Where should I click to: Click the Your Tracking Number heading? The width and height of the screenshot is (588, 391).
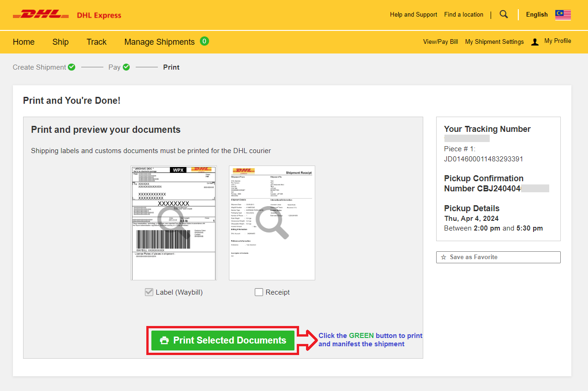(x=487, y=129)
